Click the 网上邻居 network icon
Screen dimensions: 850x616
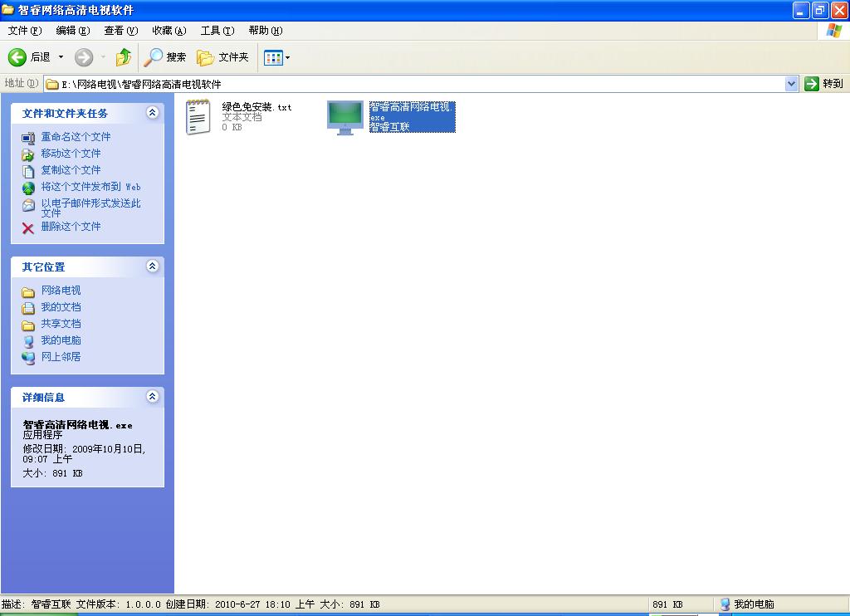coord(28,358)
